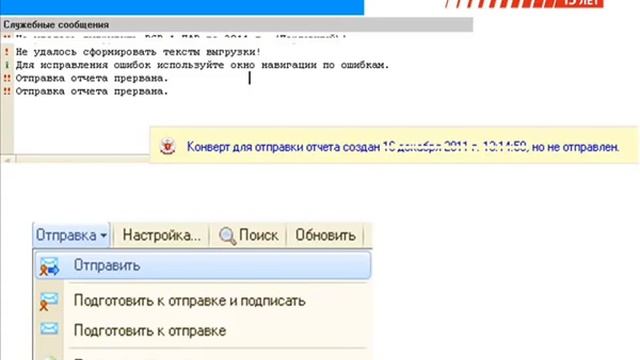Click the Настройка... toolbar button

[x=161, y=236]
